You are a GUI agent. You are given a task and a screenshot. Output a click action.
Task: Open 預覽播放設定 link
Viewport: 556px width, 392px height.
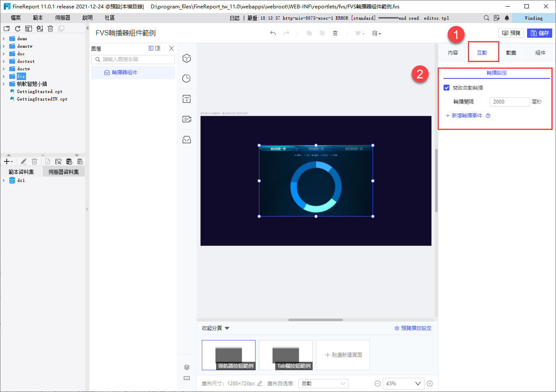[413, 328]
